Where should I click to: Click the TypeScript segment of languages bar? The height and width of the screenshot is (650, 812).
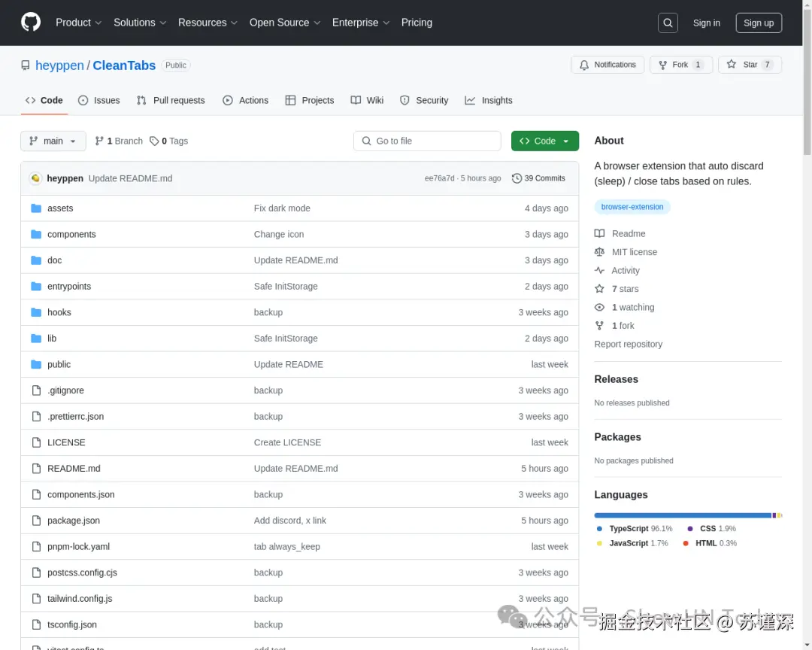coord(683,515)
